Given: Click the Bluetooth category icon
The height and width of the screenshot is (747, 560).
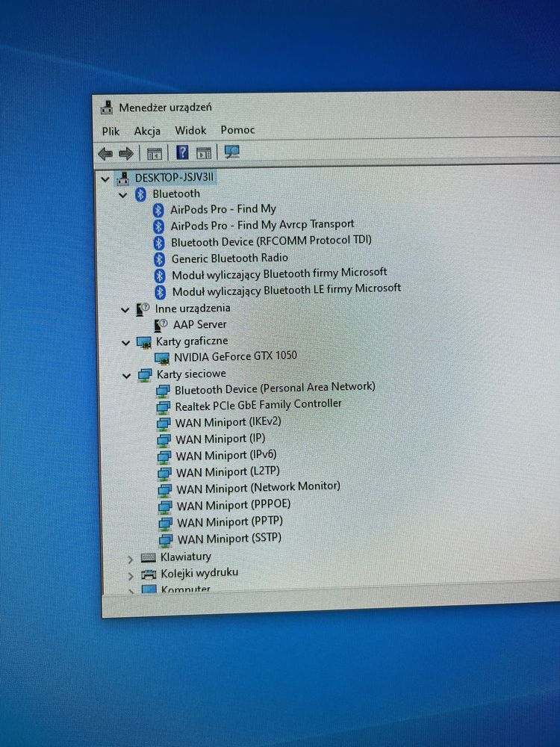Looking at the screenshot, I should [140, 194].
